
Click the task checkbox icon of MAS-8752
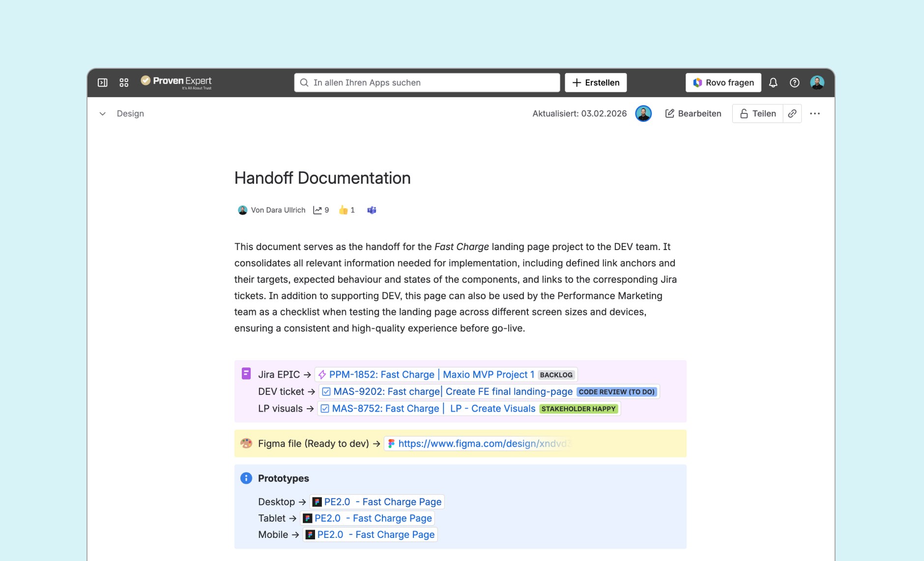[x=324, y=409]
